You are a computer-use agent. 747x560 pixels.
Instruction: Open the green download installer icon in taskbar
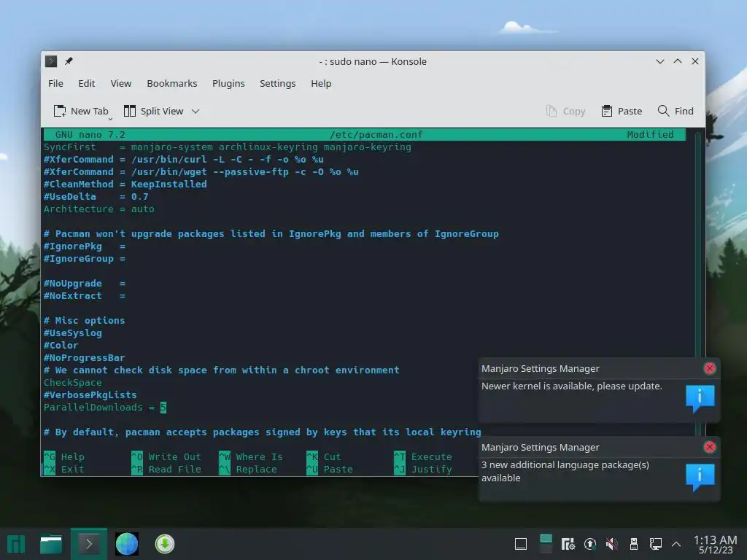click(x=165, y=544)
